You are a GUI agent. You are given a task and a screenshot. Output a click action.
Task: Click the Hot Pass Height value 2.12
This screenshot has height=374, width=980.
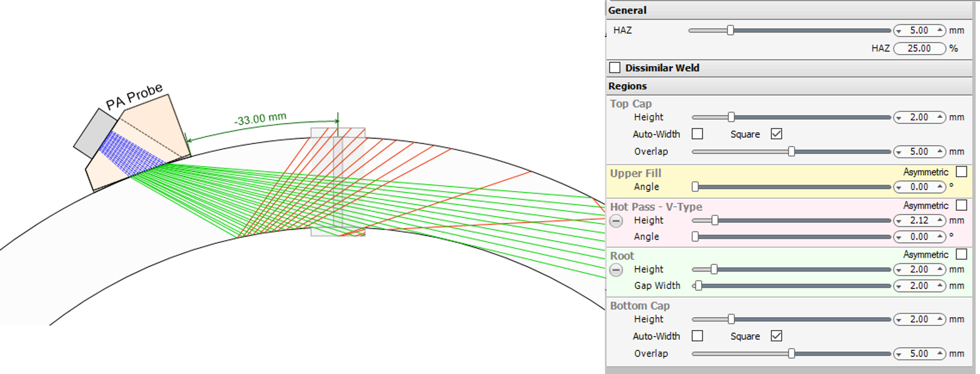(x=919, y=220)
